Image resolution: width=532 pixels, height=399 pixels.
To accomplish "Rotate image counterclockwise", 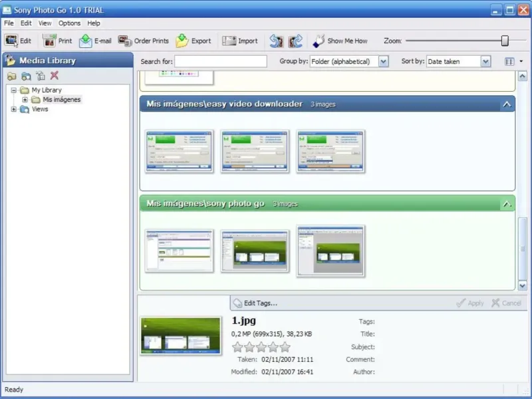I will pyautogui.click(x=276, y=41).
